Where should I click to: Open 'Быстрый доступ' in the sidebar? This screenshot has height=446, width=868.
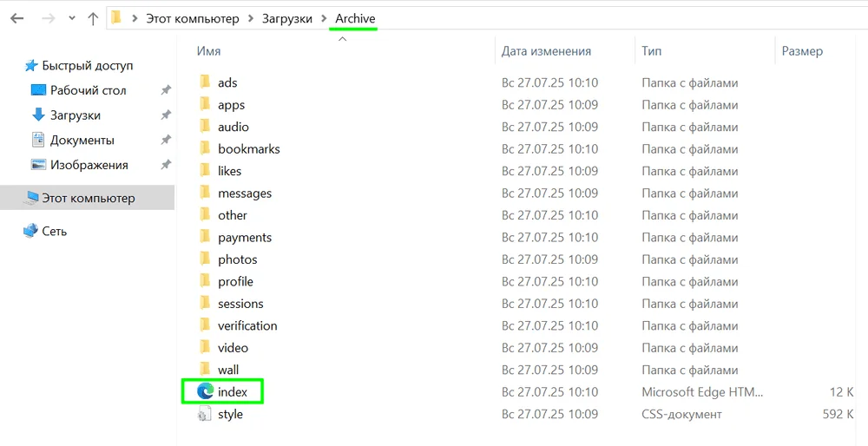[x=88, y=65]
